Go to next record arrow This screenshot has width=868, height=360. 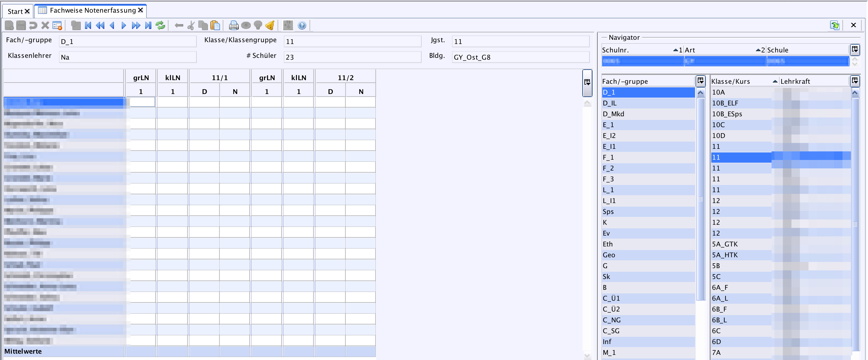124,25
